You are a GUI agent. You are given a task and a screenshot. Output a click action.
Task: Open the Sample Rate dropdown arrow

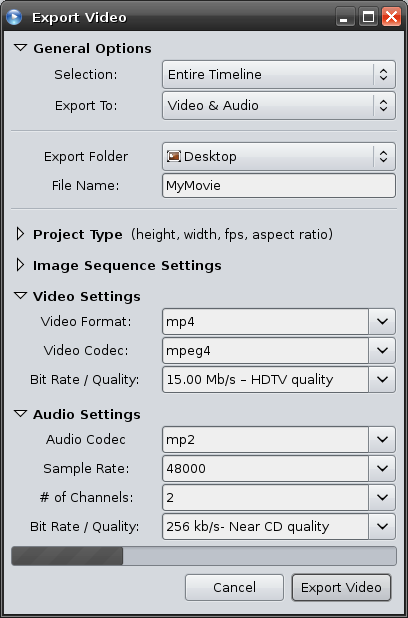[382, 469]
